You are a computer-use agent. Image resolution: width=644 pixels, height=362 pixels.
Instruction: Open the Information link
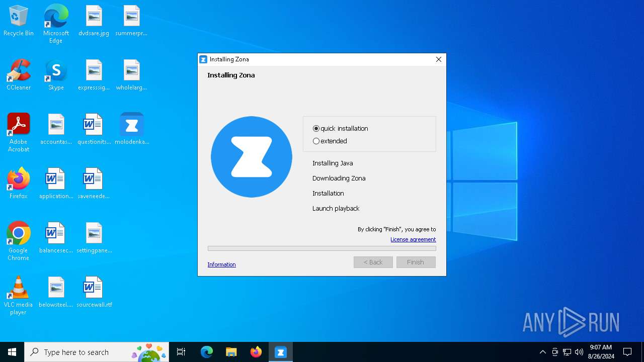coord(221,264)
